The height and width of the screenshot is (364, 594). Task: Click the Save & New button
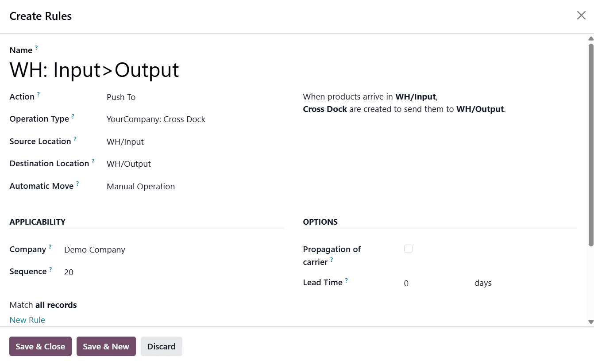[106, 346]
